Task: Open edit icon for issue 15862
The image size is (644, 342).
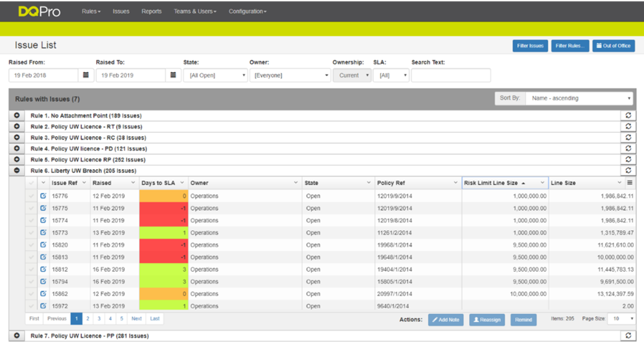Action: coord(43,294)
